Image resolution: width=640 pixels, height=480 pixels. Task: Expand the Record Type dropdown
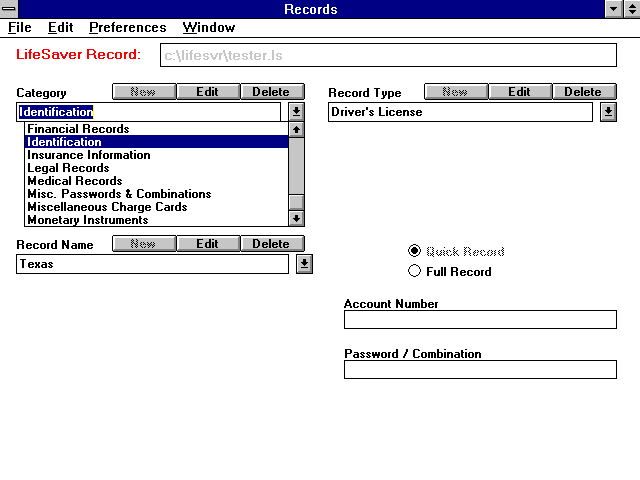[608, 112]
